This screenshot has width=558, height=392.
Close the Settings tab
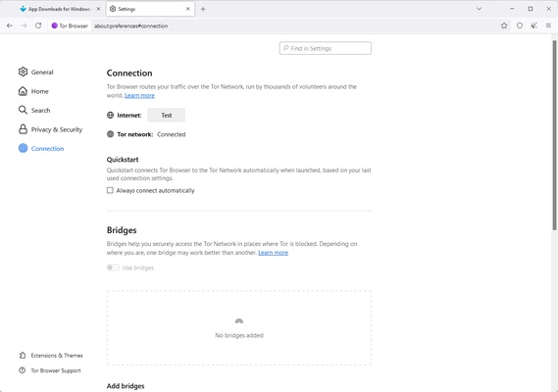tap(188, 9)
